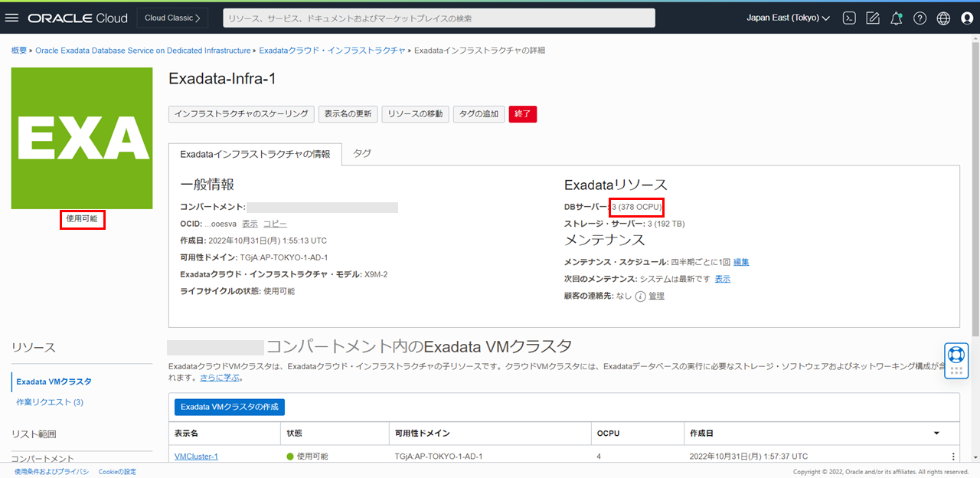The width and height of the screenshot is (980, 478).
Task: Open the Cloud Classic switcher
Action: coord(172,18)
